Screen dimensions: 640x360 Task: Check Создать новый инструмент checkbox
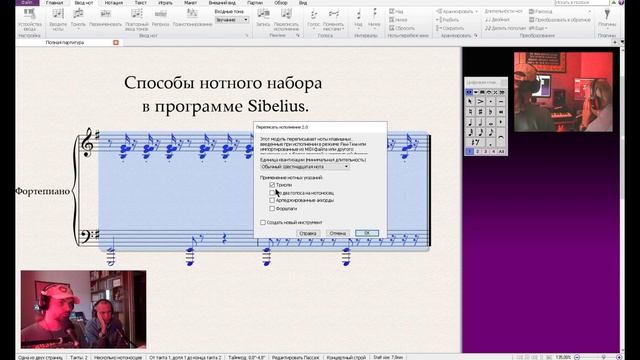pos(263,222)
